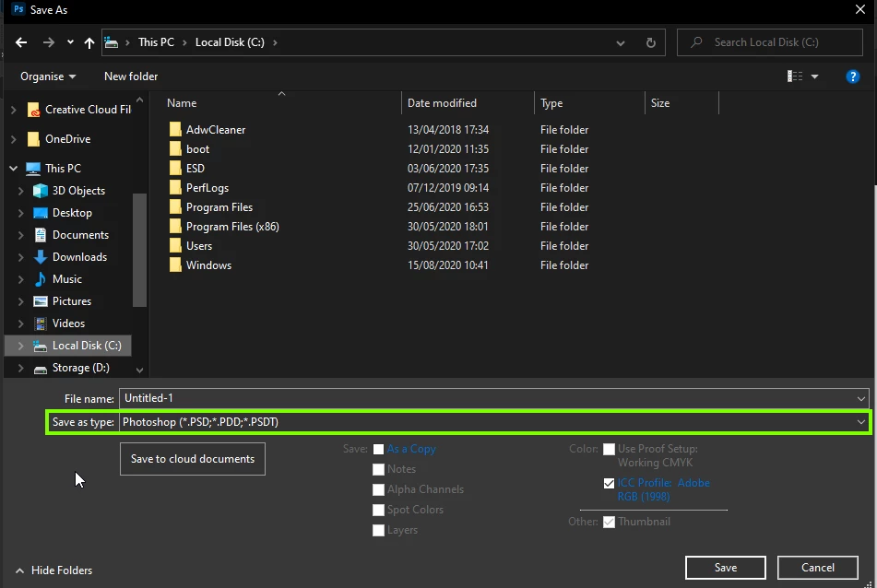Click the Music note icon

tap(41, 279)
